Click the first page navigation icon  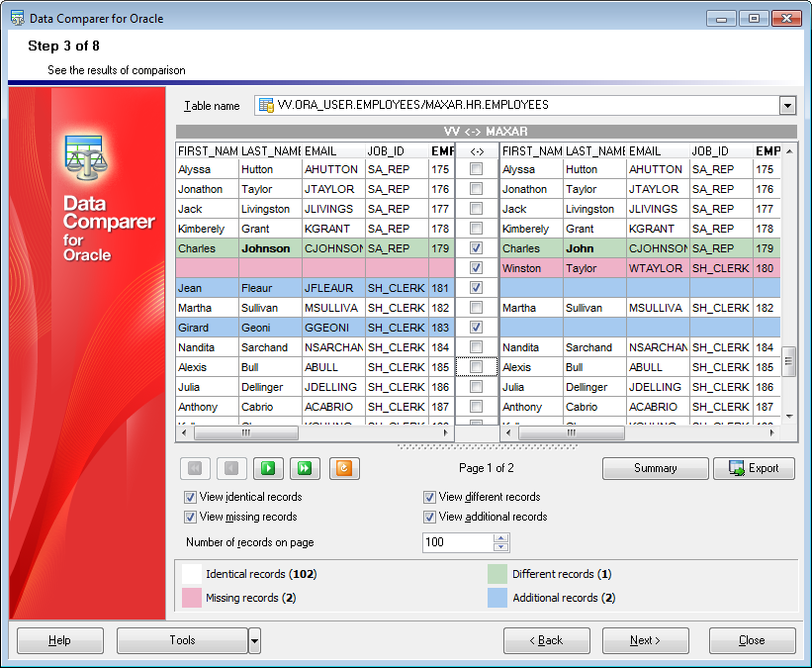click(195, 468)
